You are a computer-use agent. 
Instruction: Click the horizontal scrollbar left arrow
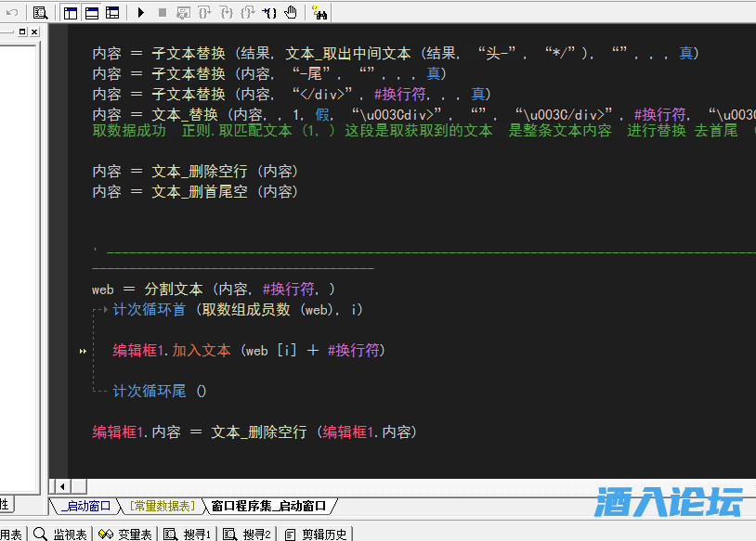62,486
